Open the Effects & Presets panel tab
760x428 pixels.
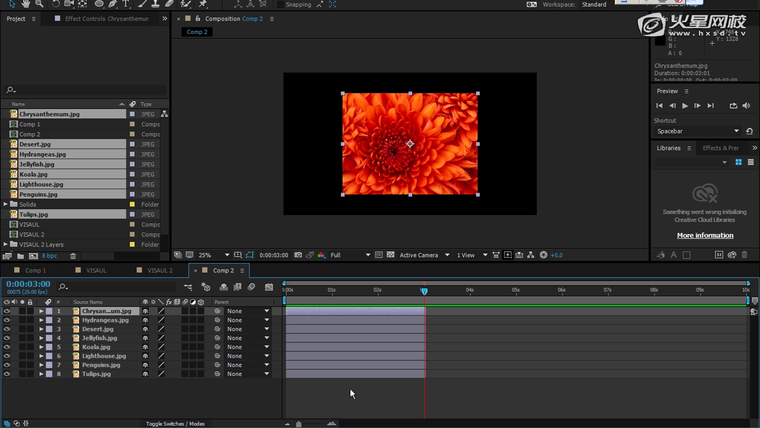pyautogui.click(x=720, y=148)
